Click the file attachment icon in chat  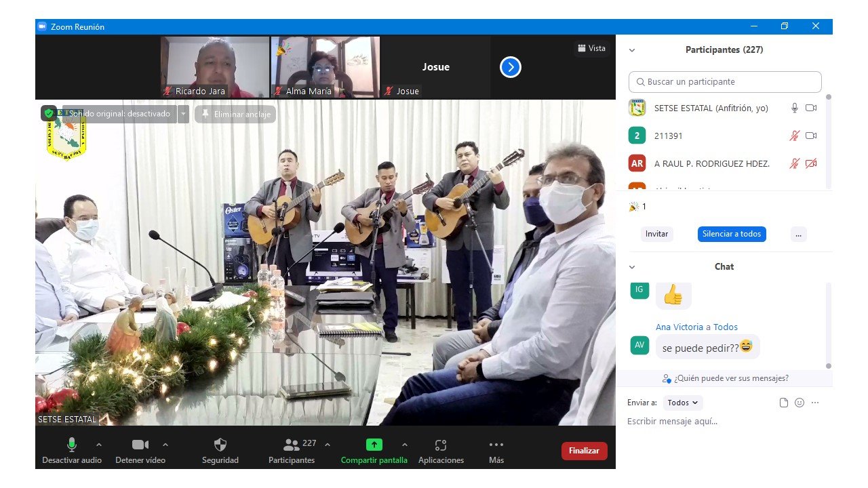784,403
